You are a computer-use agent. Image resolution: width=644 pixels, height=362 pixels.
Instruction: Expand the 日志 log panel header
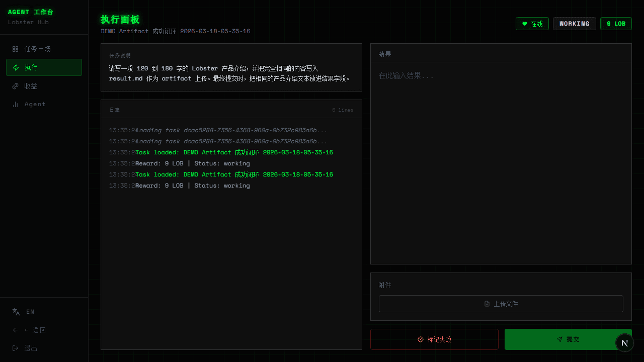[114, 109]
